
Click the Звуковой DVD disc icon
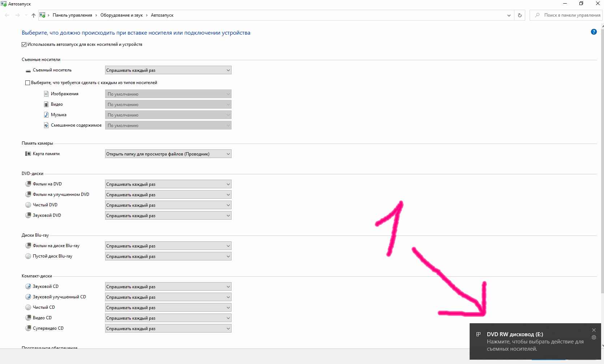coord(28,215)
